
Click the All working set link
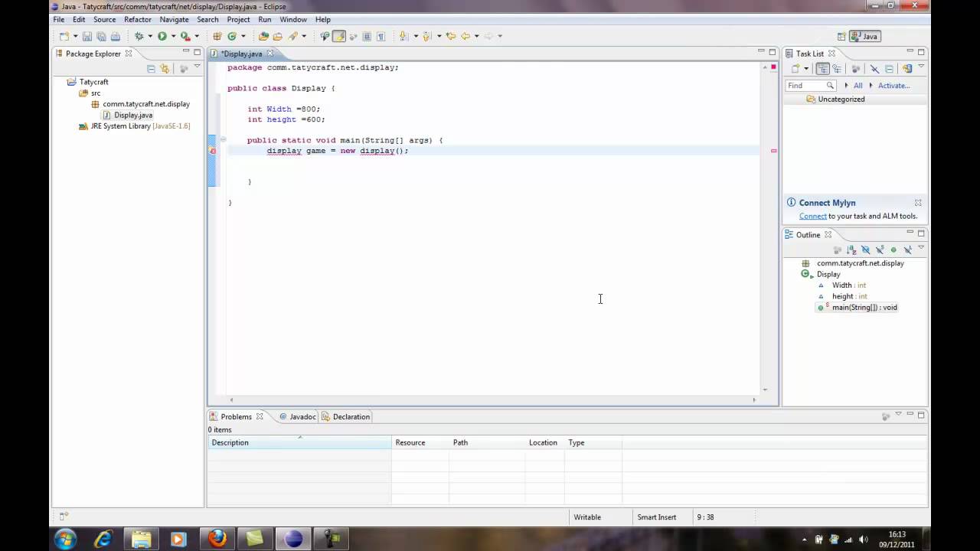click(857, 86)
